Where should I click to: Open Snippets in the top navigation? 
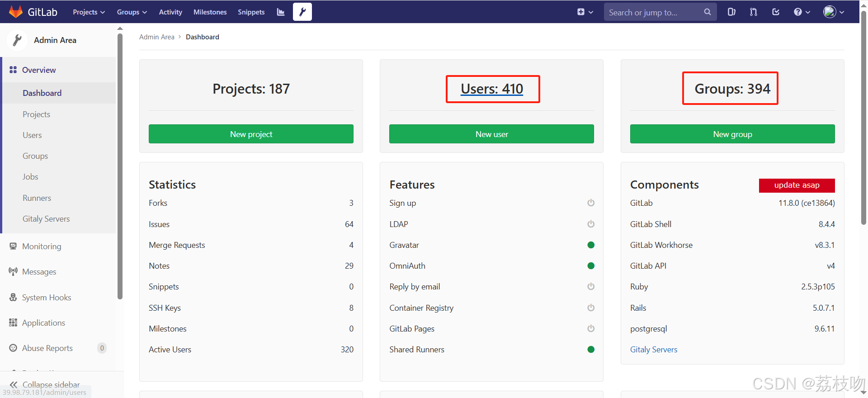pyautogui.click(x=251, y=12)
